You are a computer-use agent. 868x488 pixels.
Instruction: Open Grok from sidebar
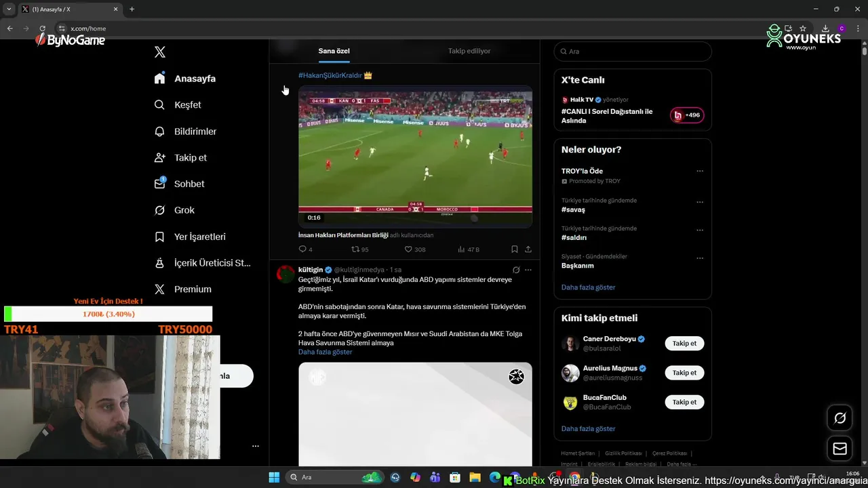click(174, 210)
